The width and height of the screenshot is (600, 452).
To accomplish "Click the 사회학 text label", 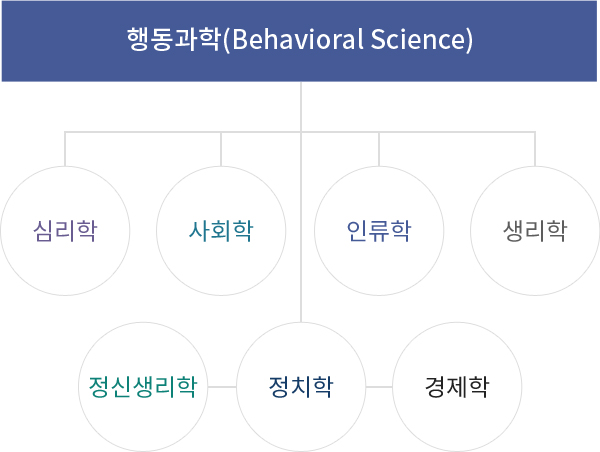I will coord(221,231).
